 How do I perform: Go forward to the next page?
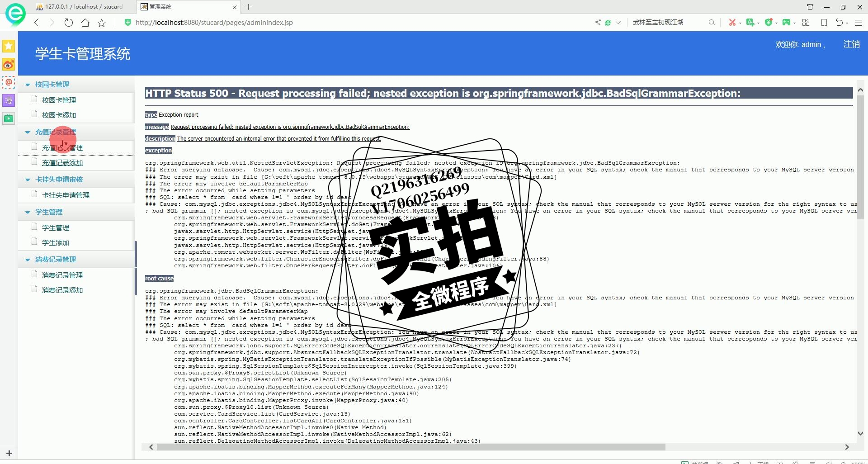point(52,23)
